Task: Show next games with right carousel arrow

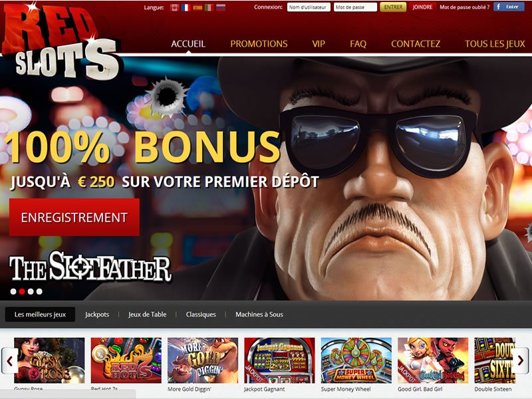Action: (520, 360)
